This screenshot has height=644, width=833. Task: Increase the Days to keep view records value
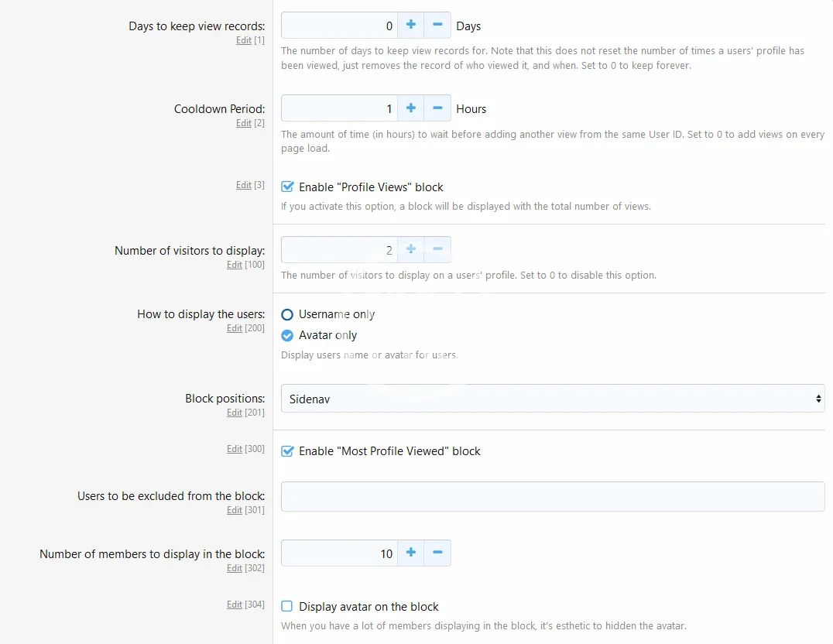410,26
